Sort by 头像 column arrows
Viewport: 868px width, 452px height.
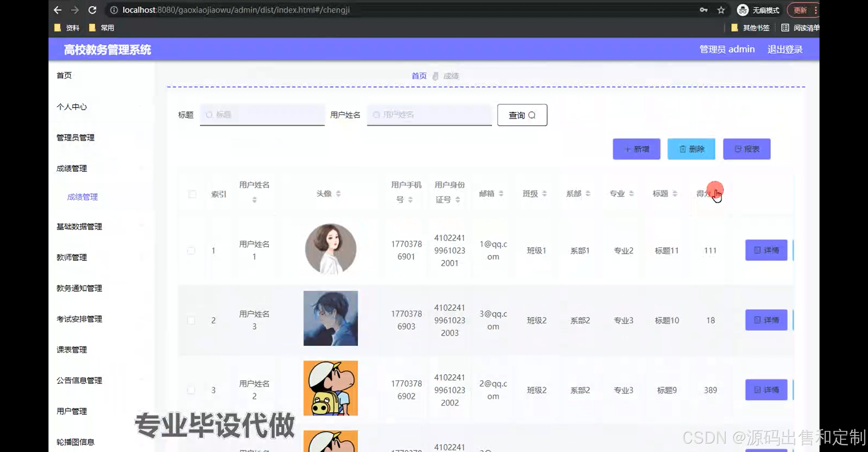coord(338,194)
